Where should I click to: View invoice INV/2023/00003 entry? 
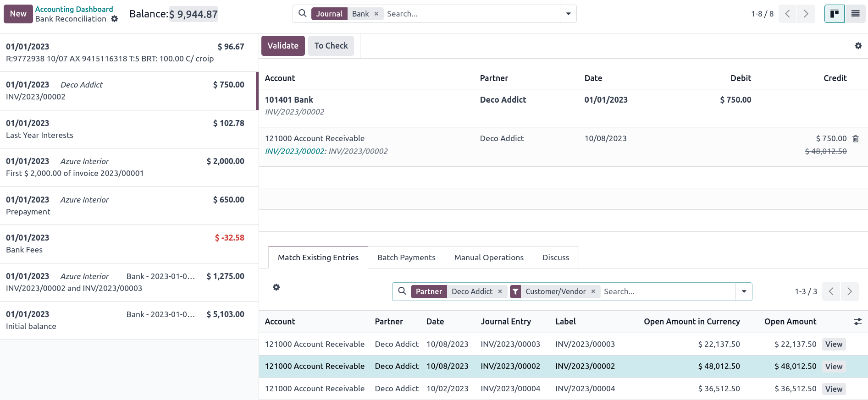(833, 344)
